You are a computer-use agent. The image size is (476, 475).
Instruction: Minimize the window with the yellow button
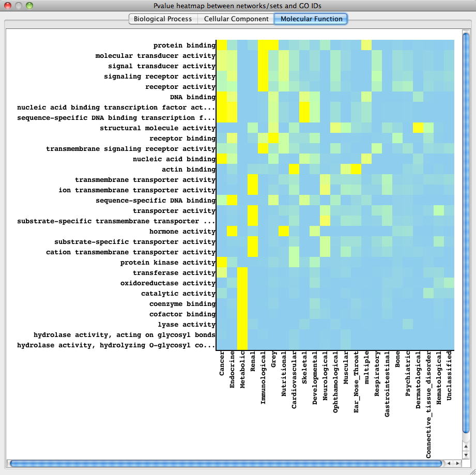19,6
